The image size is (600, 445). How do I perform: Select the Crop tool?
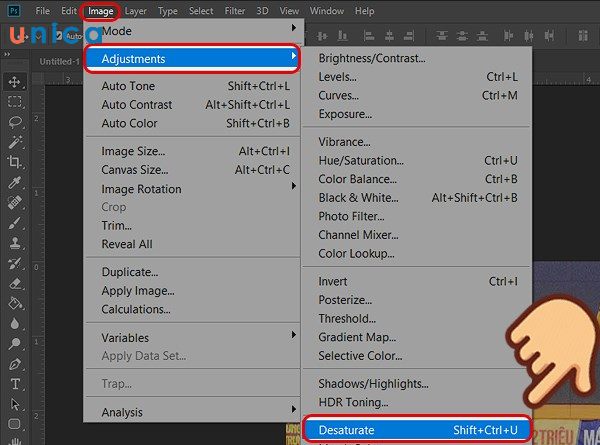click(15, 162)
